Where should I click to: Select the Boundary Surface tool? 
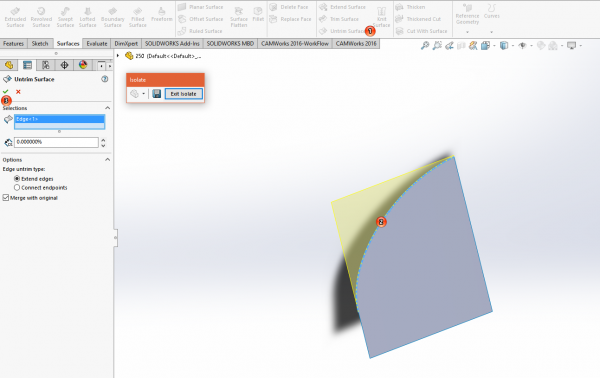click(x=112, y=17)
